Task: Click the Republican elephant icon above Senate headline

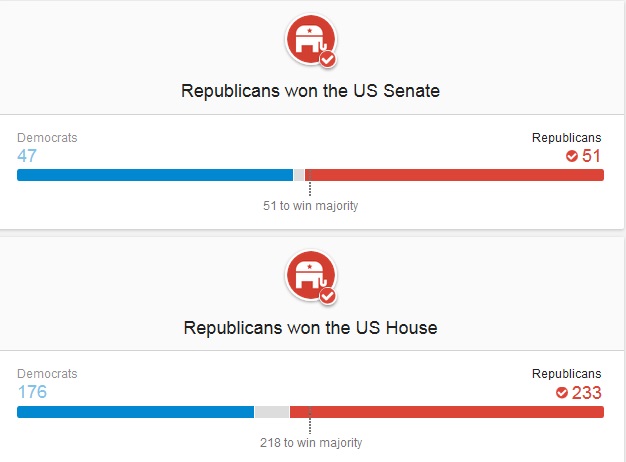Action: 311,39
